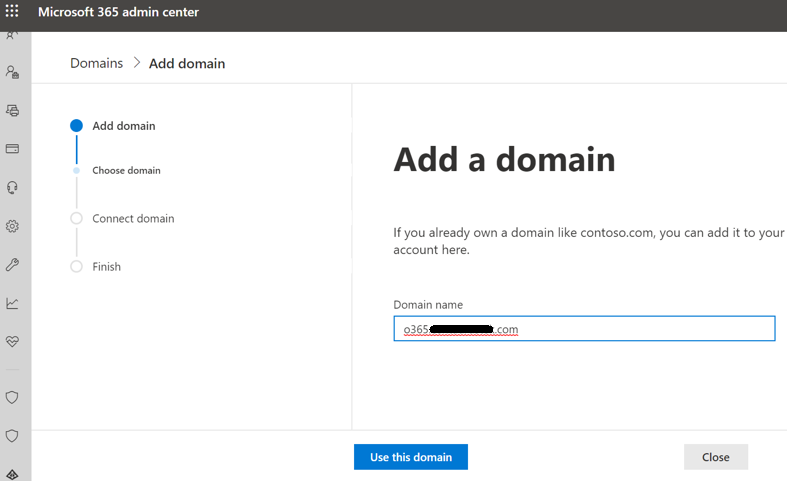Open the Health heart icon
Image resolution: width=787 pixels, height=481 pixels.
coord(13,341)
